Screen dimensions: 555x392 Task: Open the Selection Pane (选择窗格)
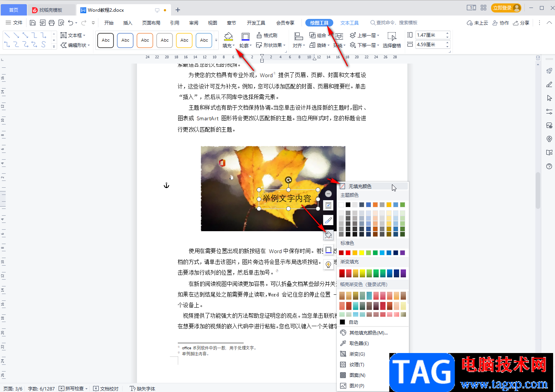click(392, 40)
